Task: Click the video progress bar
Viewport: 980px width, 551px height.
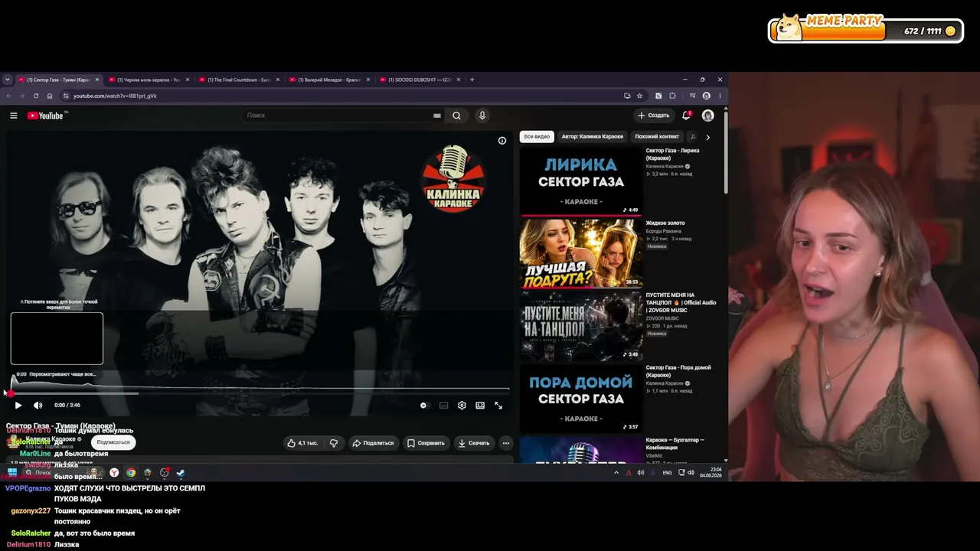Action: [259, 393]
